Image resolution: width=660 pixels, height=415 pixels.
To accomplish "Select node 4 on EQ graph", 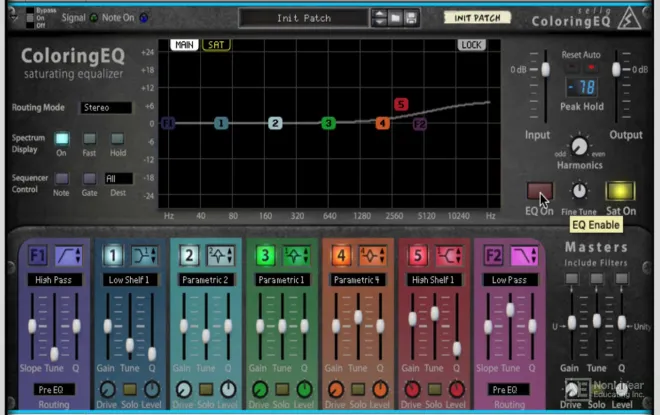I will point(382,123).
